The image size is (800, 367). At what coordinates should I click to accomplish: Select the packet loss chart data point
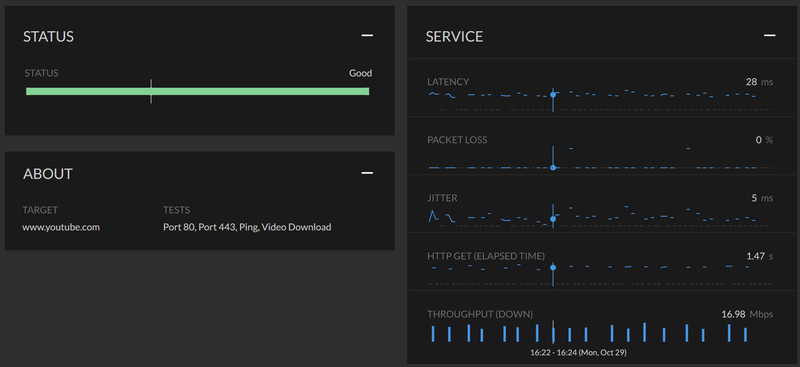click(553, 167)
